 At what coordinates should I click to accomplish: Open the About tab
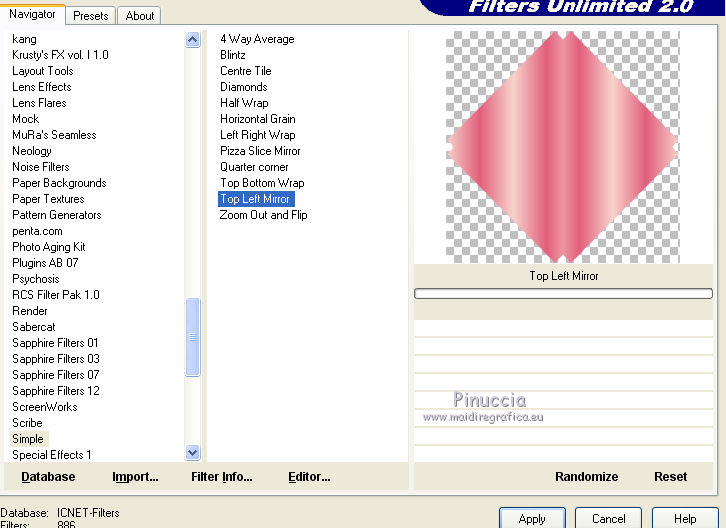tap(139, 16)
